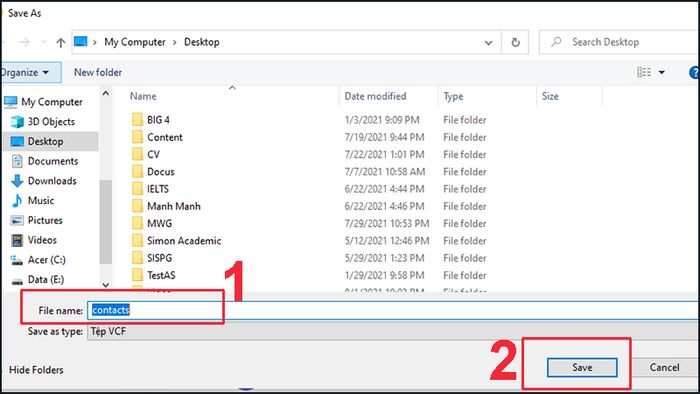This screenshot has height=394, width=700.
Task: Open the Help question mark icon
Action: (695, 72)
